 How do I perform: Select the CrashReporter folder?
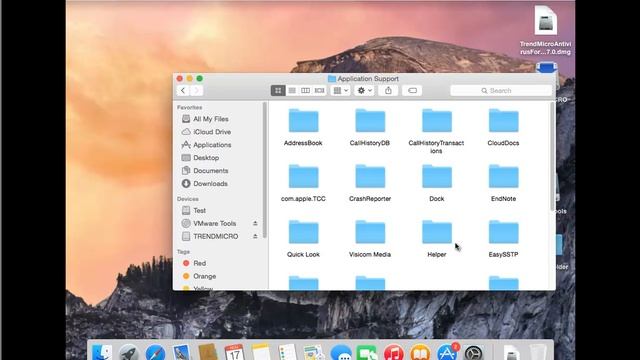[x=370, y=183]
